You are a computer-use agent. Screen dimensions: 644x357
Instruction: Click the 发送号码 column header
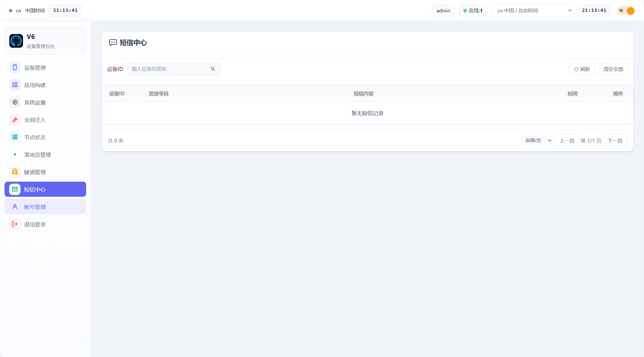158,94
